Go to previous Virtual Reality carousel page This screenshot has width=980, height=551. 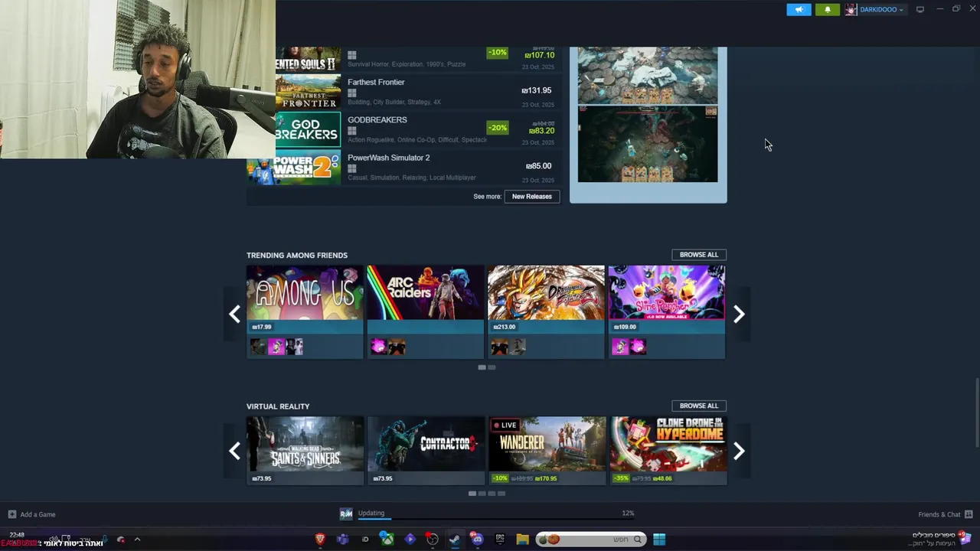(x=234, y=451)
